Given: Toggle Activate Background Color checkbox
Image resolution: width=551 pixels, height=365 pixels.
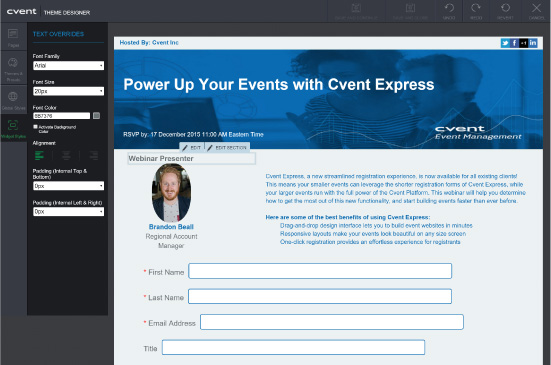Looking at the screenshot, I should point(35,126).
